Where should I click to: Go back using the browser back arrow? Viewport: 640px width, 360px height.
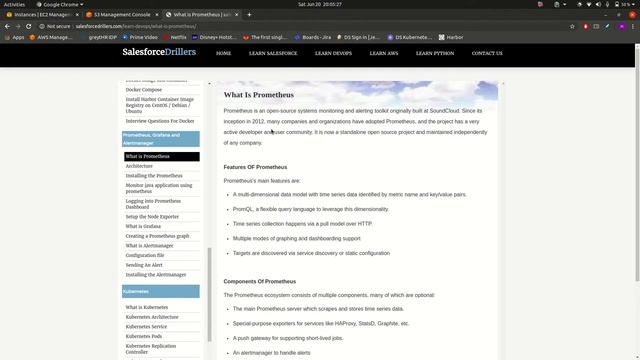click(7, 26)
